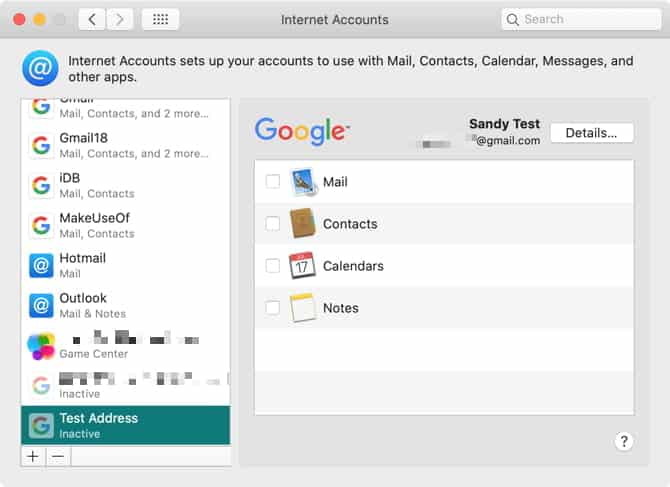Open the Details… button
Viewport: 670px width, 487px height.
pos(592,133)
